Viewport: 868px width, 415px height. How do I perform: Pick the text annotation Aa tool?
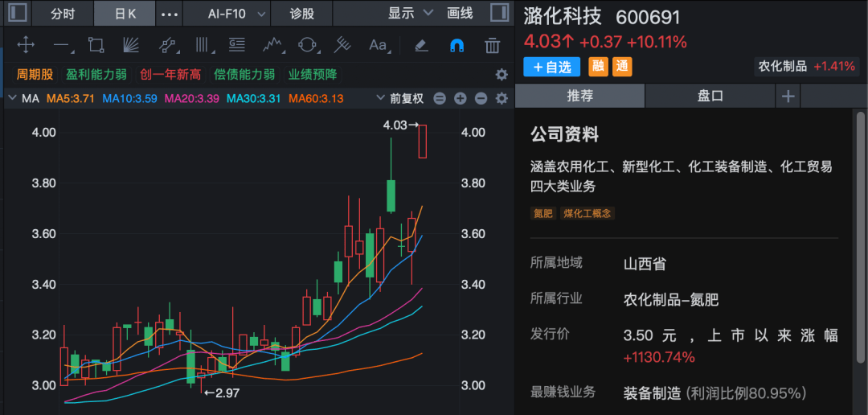click(378, 45)
